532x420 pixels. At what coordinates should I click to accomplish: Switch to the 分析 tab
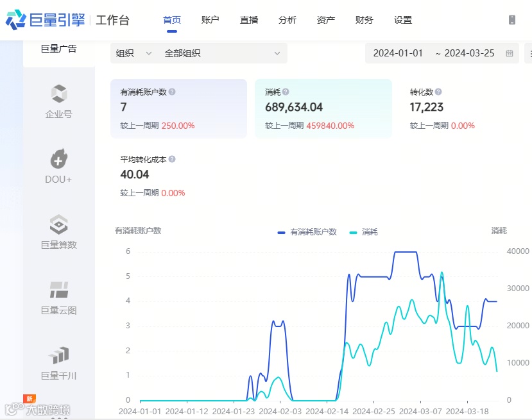287,20
